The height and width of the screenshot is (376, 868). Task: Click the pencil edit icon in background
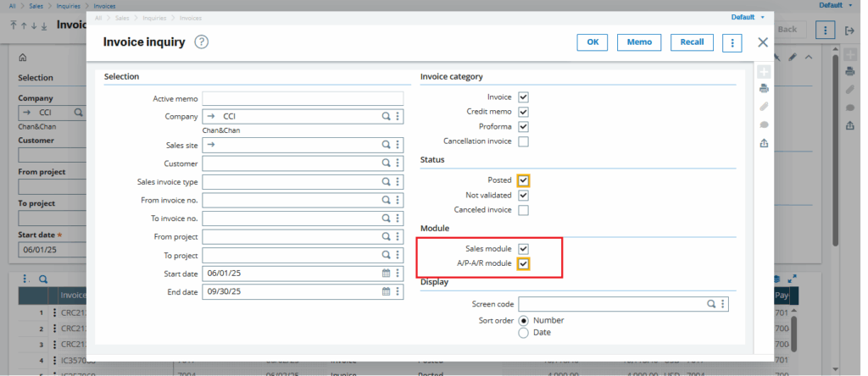pyautogui.click(x=793, y=57)
